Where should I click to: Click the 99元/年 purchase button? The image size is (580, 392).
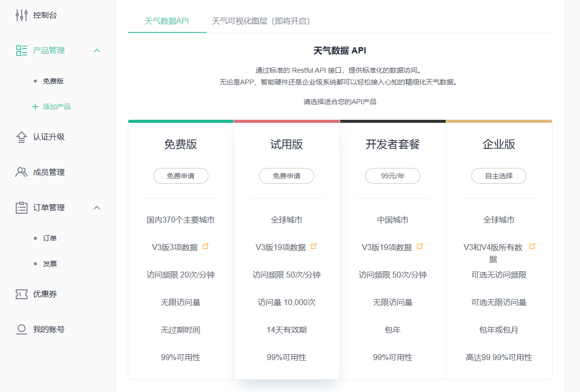pos(393,176)
